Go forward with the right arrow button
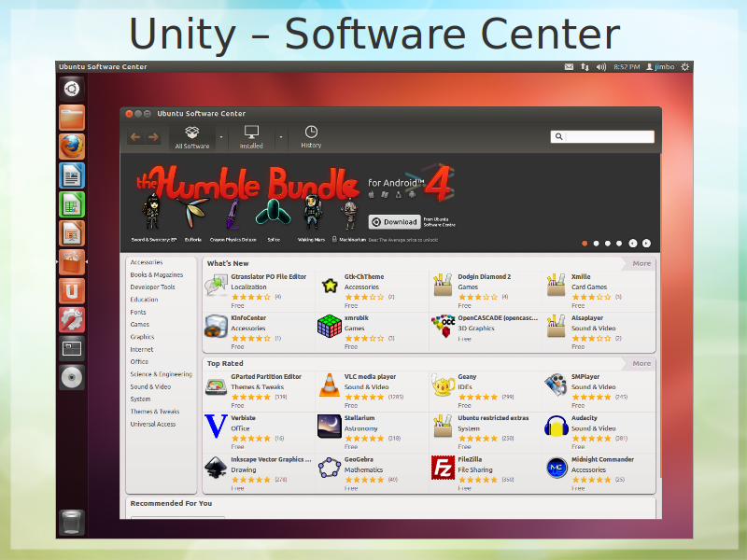 [153, 137]
